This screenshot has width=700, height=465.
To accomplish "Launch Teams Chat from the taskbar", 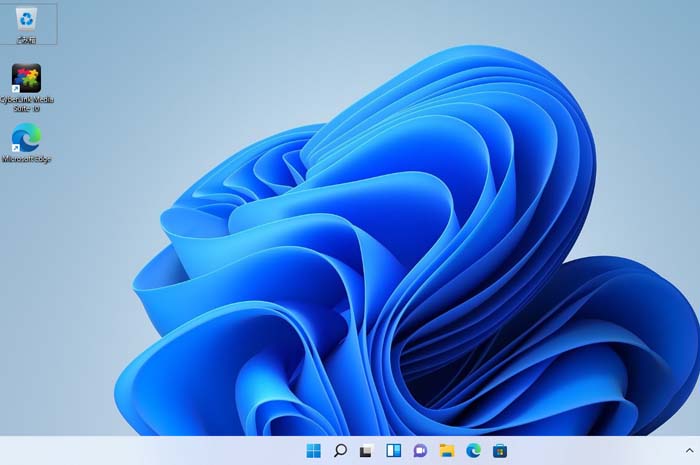I will click(x=420, y=451).
